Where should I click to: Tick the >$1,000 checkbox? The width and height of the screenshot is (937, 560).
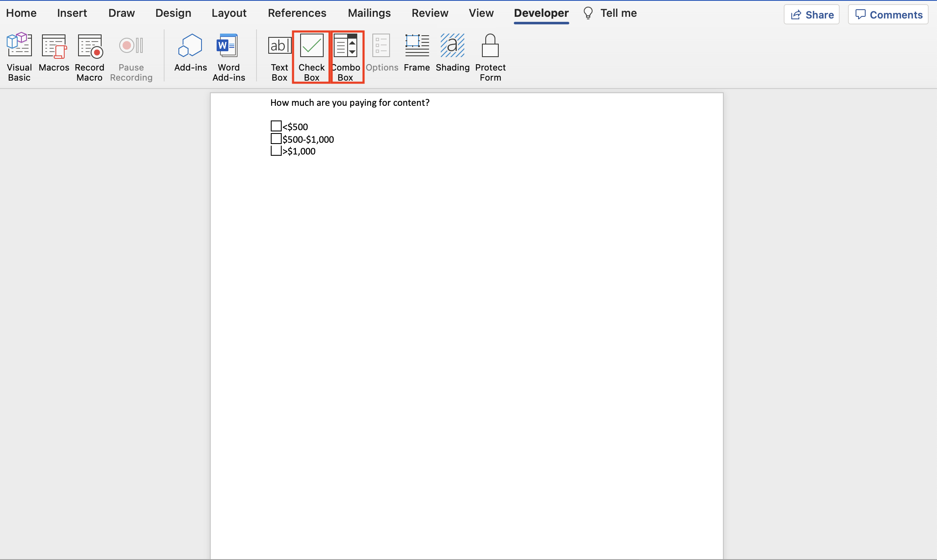276,151
